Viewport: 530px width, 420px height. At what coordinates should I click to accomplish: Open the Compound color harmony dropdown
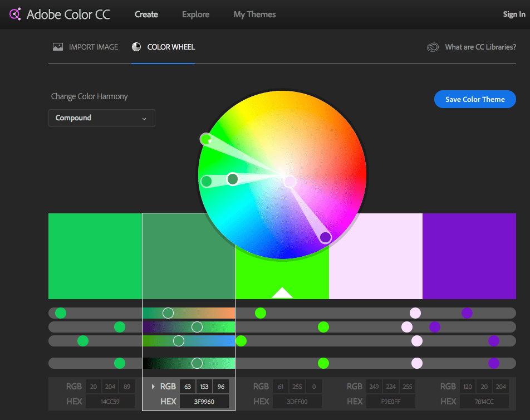(102, 118)
